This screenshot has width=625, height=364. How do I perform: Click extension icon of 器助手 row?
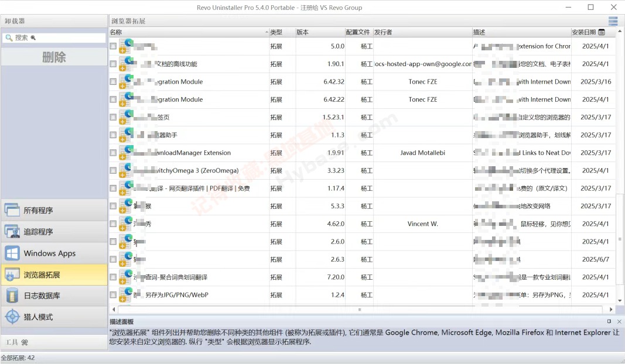(x=126, y=135)
